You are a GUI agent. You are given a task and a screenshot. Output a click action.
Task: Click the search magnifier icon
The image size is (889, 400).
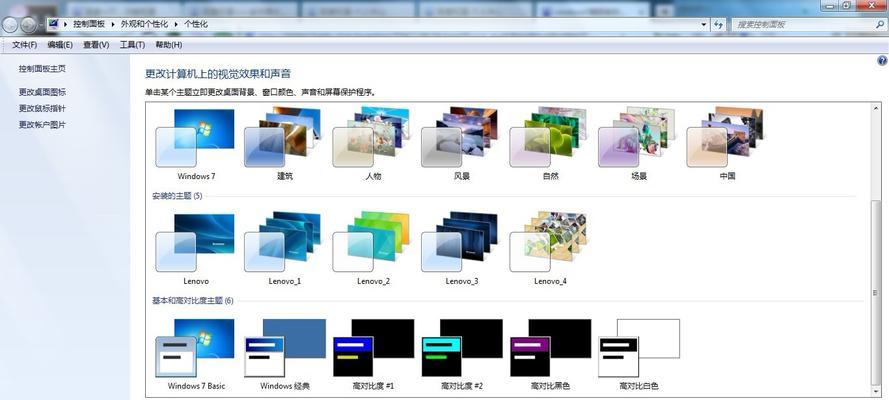click(x=879, y=25)
